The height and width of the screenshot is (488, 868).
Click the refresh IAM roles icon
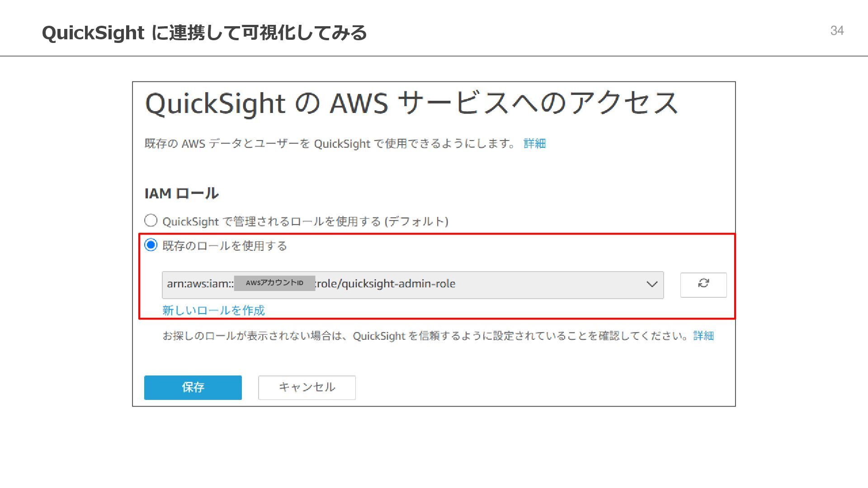click(703, 285)
